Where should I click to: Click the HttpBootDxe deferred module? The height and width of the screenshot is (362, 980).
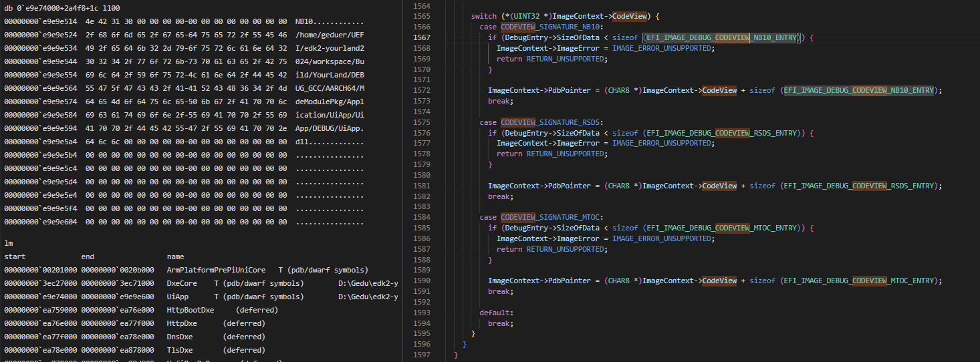pyautogui.click(x=191, y=310)
